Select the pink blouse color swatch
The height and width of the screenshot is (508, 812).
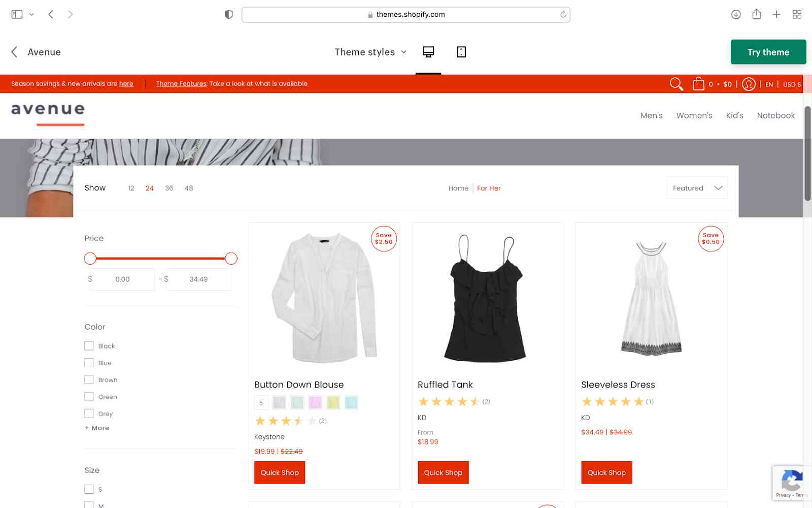coord(315,403)
